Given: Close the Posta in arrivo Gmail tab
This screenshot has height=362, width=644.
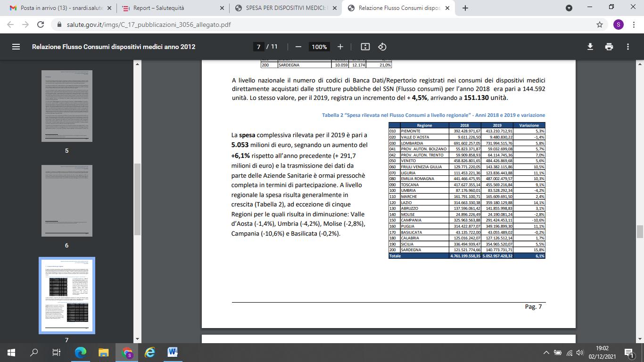Looking at the screenshot, I should pyautogui.click(x=108, y=8).
